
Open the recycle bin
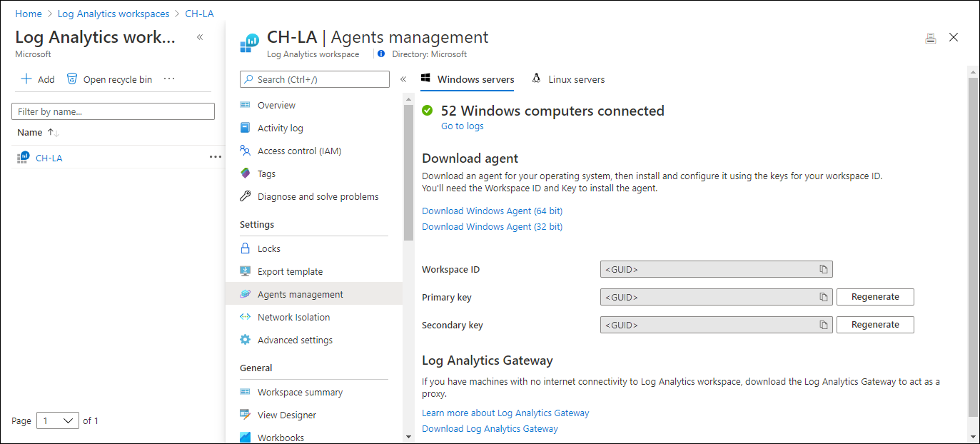coord(109,79)
